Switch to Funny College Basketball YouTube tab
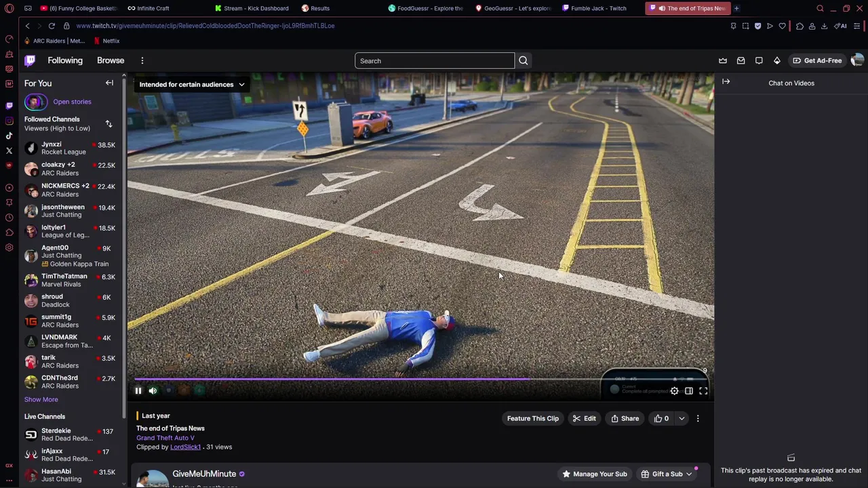 click(79, 8)
